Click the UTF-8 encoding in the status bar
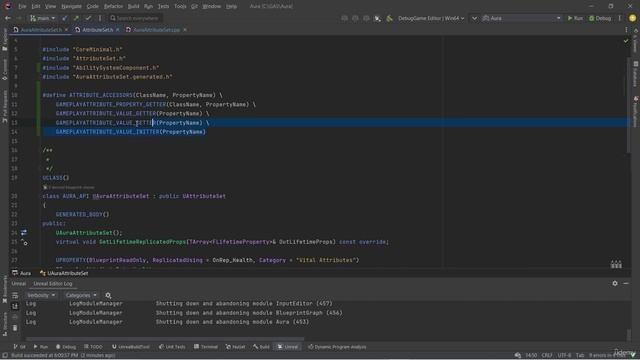 coord(564,356)
